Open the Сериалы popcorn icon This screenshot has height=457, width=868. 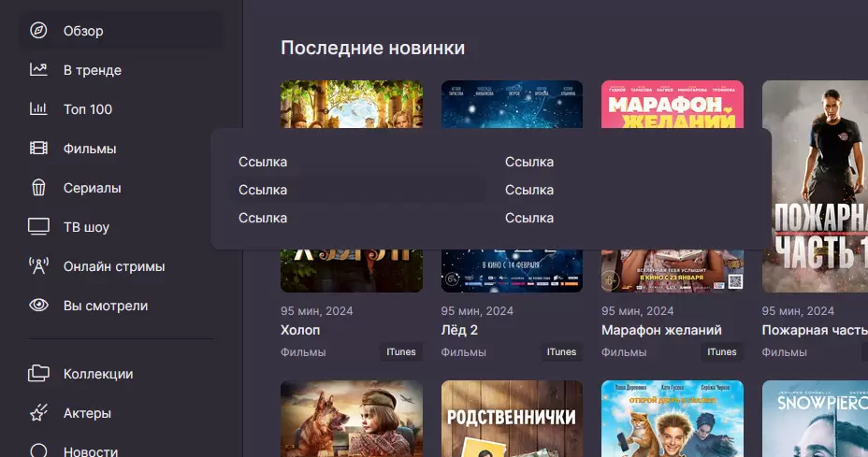[x=38, y=188]
